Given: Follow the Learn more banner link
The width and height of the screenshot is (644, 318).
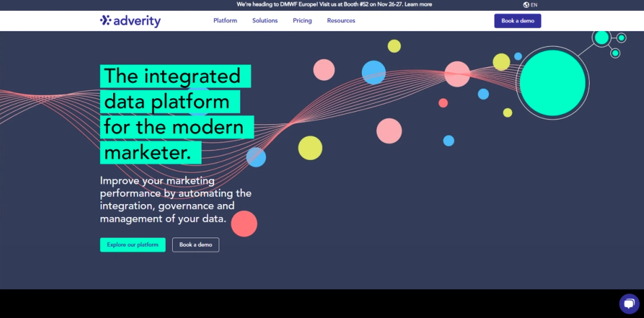Looking at the screenshot, I should 418,5.
